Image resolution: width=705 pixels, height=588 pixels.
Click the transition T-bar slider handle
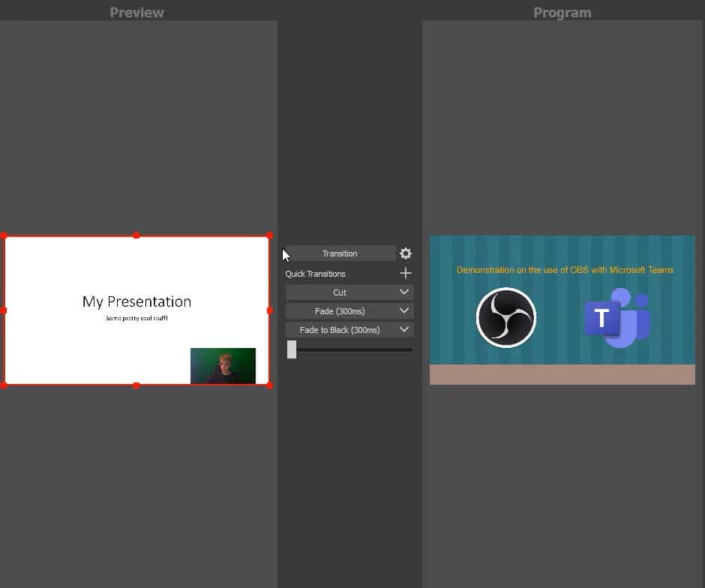292,349
